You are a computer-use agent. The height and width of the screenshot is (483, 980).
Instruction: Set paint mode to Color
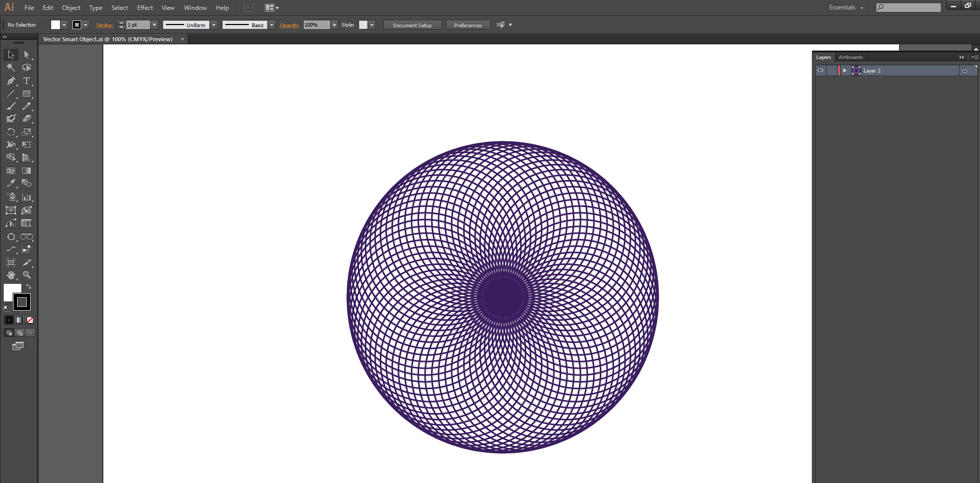pyautogui.click(x=9, y=320)
